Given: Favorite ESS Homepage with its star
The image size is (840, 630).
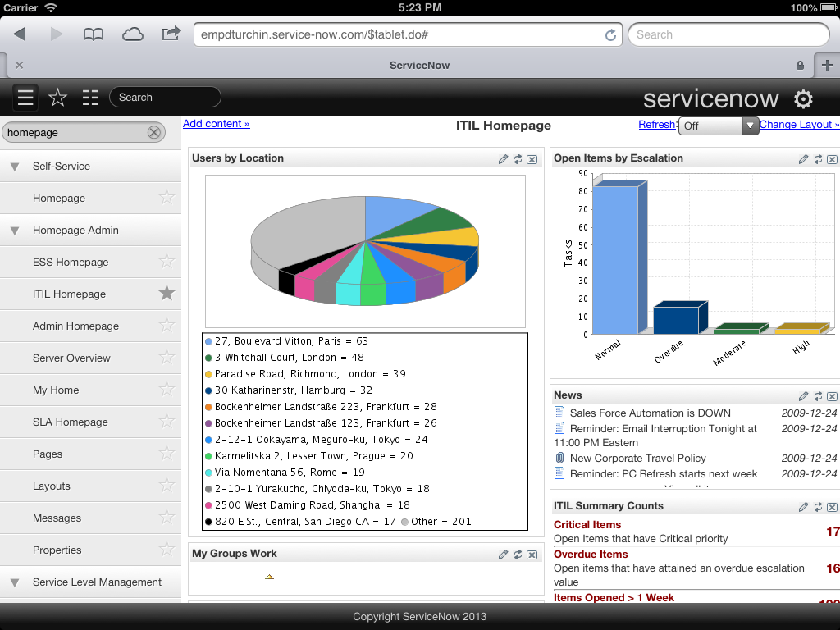Looking at the screenshot, I should click(167, 261).
